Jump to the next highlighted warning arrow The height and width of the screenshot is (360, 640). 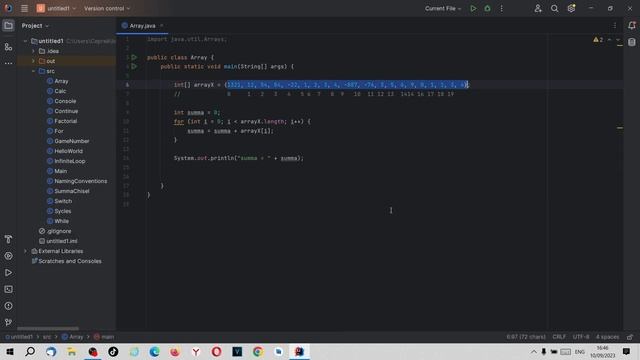point(618,40)
